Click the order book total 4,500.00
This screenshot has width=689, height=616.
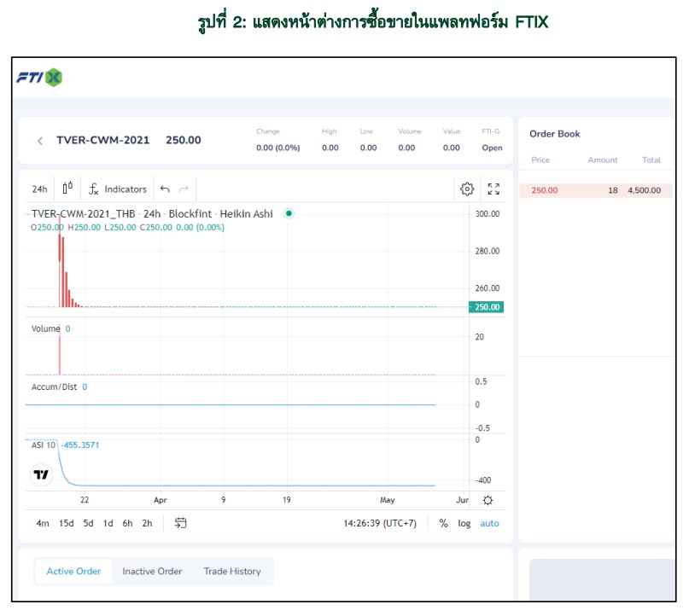pos(645,190)
